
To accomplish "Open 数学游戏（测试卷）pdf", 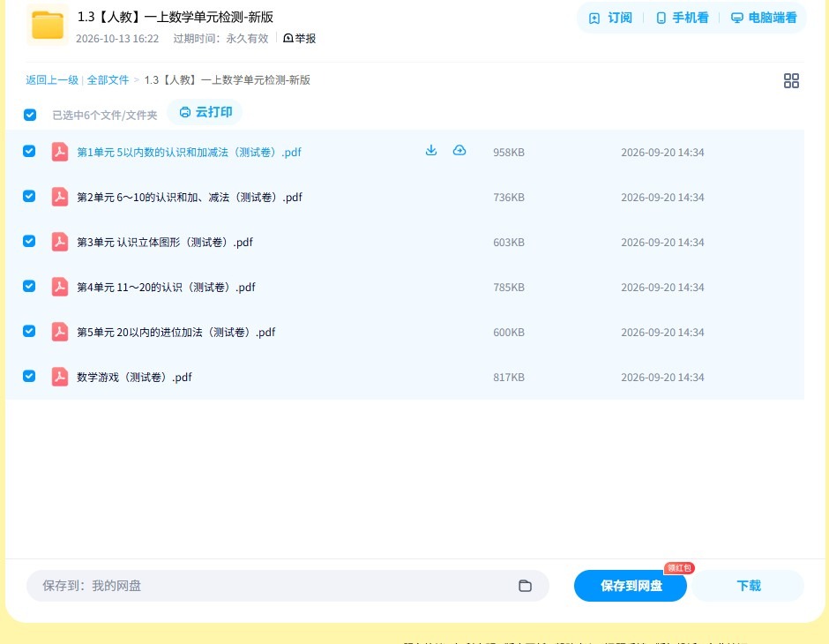I will (x=134, y=377).
